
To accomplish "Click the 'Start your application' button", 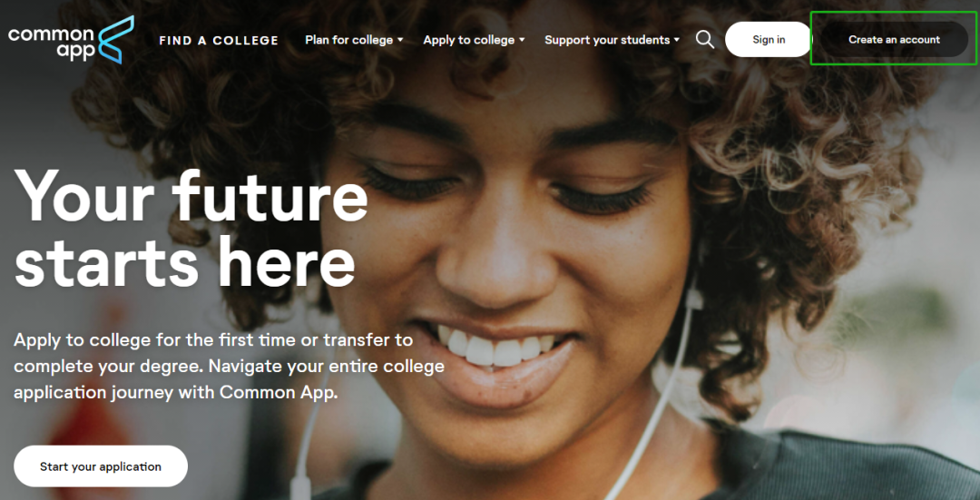I will (x=101, y=466).
